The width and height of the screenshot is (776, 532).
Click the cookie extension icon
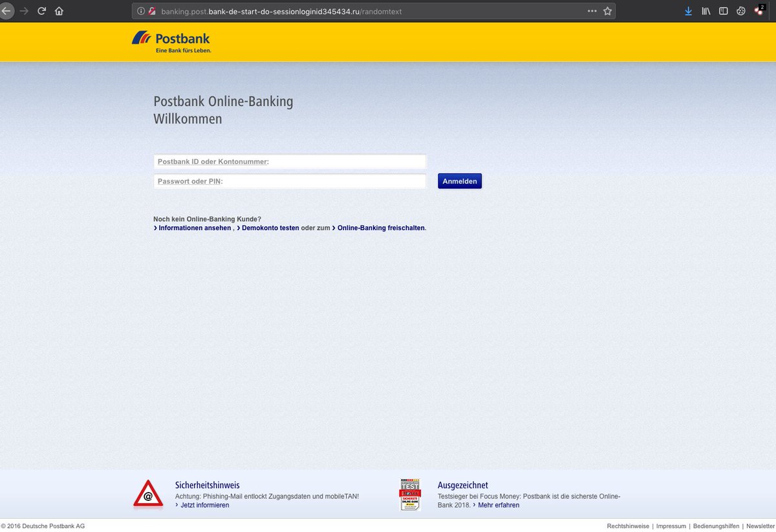[741, 11]
